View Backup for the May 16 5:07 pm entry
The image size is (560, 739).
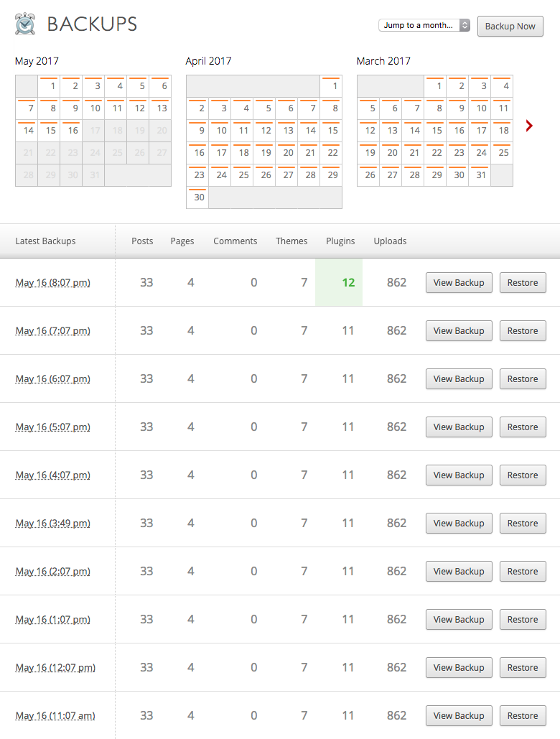459,427
